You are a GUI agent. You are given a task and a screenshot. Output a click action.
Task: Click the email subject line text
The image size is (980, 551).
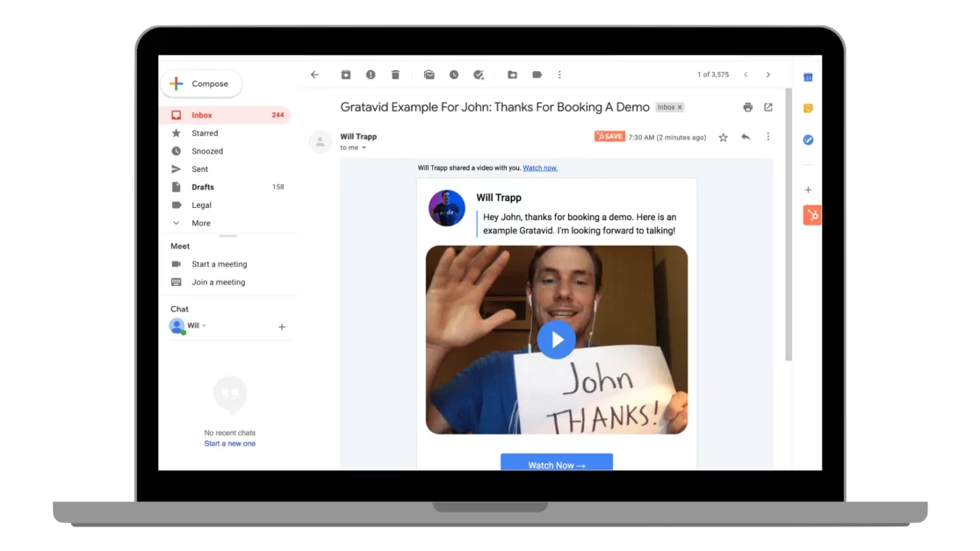pyautogui.click(x=494, y=107)
